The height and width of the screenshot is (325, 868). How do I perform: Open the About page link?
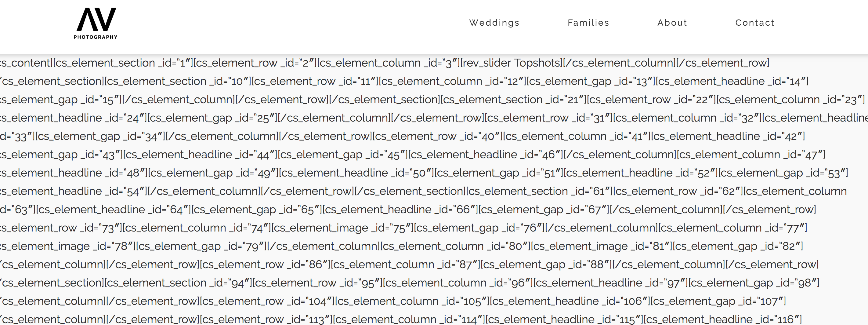672,23
